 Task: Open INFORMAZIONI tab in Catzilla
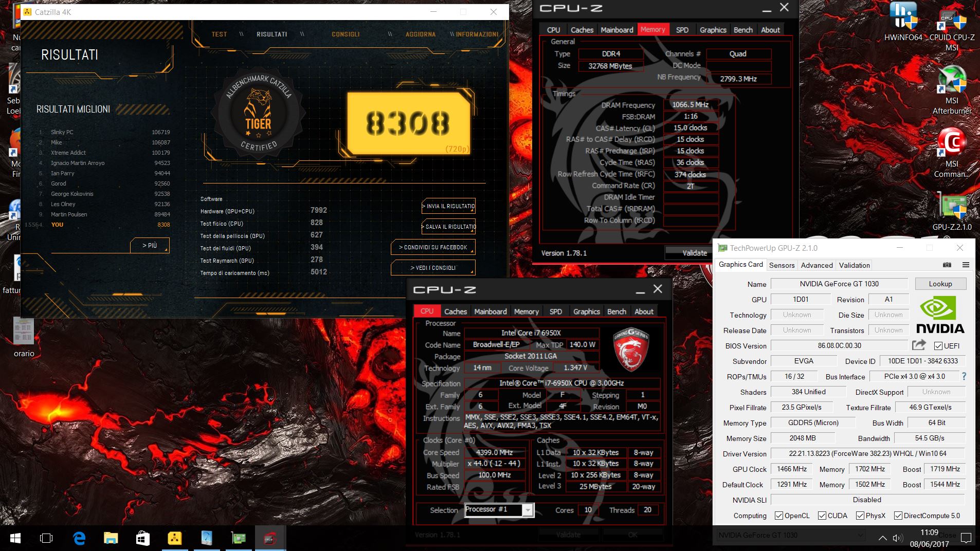click(x=477, y=34)
